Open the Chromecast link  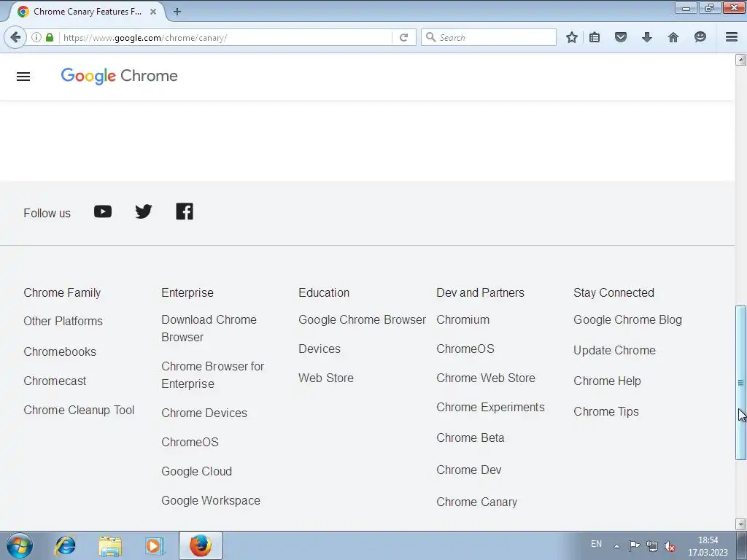tap(55, 381)
